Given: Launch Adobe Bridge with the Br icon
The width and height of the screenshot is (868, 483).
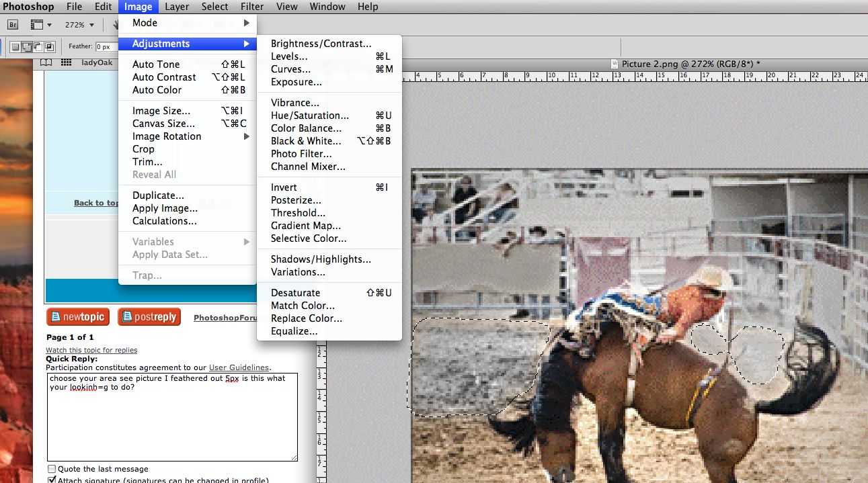Looking at the screenshot, I should [x=13, y=25].
